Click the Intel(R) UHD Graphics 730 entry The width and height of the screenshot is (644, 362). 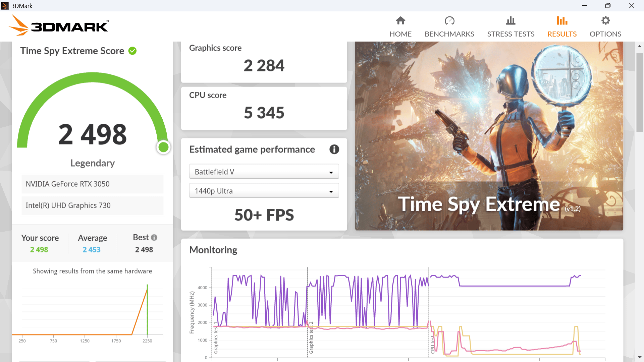click(x=92, y=205)
